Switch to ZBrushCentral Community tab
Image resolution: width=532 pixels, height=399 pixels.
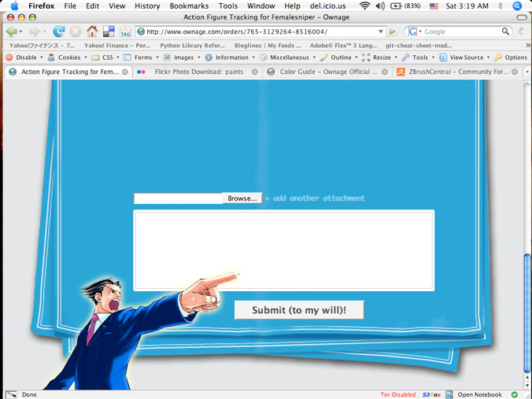(457, 72)
